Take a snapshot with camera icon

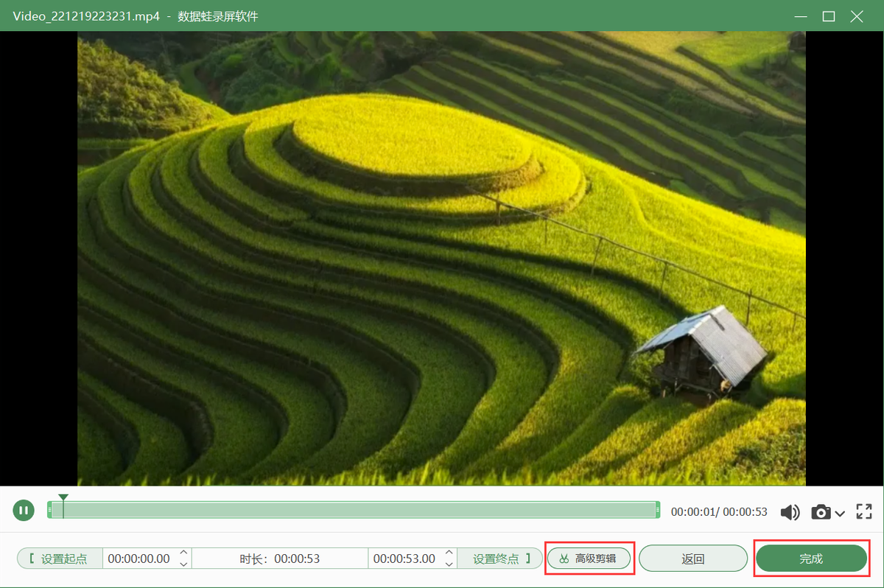pyautogui.click(x=821, y=512)
